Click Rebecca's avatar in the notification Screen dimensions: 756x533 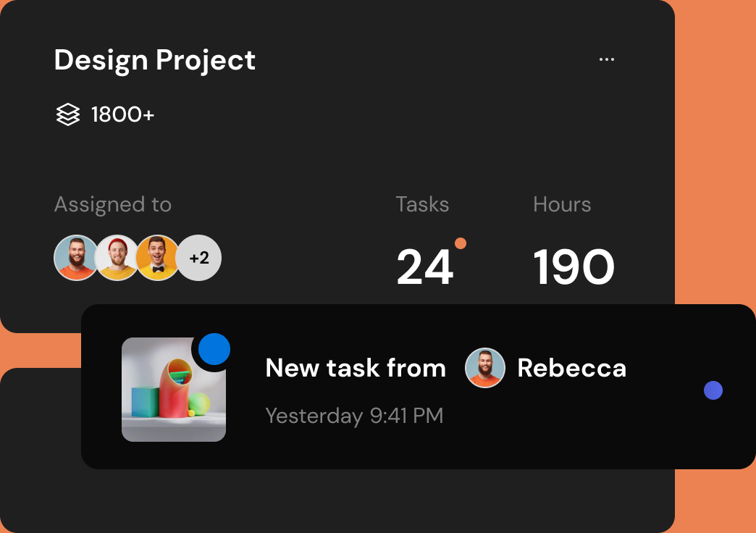coord(484,368)
